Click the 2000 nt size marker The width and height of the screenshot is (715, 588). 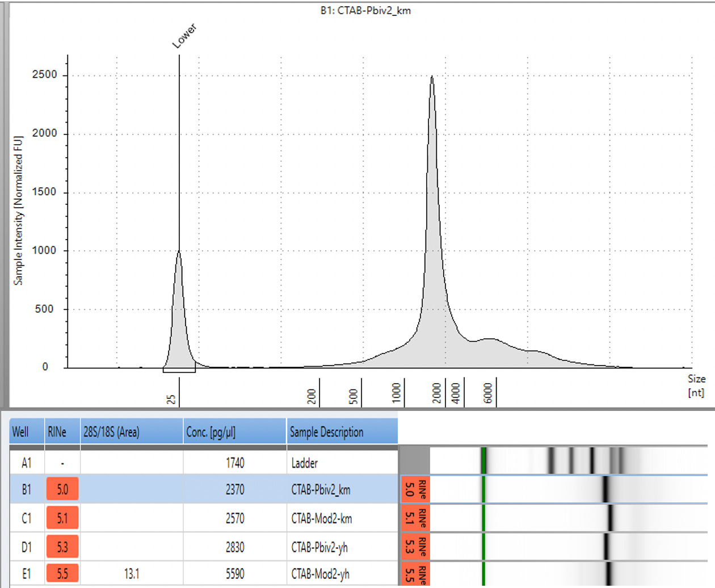437,393
